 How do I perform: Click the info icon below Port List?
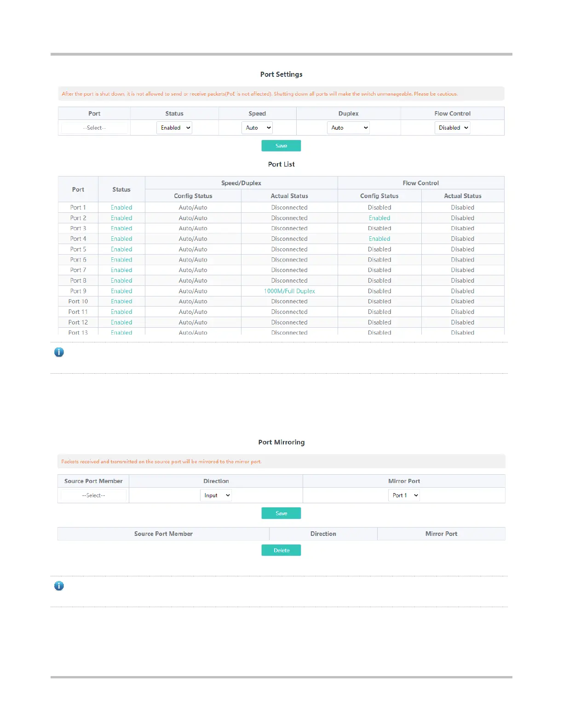coord(59,353)
